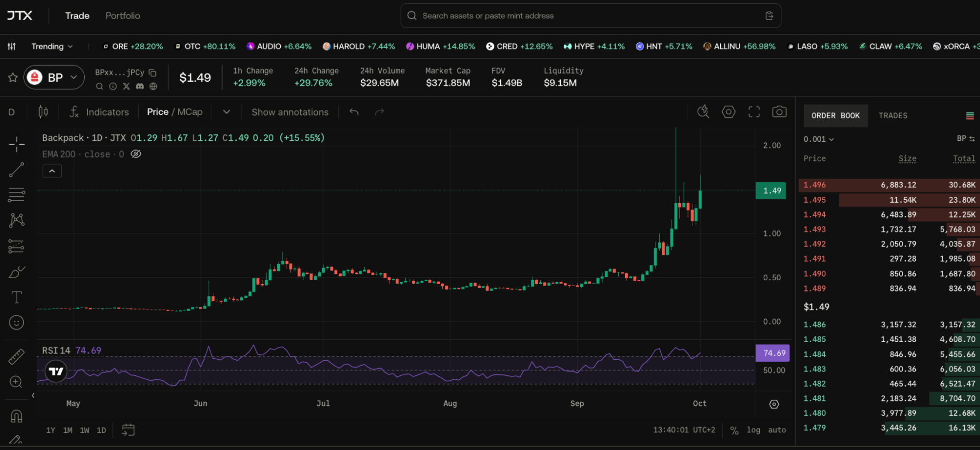Toggle log scale on price axis
The image size is (980, 450).
754,430
